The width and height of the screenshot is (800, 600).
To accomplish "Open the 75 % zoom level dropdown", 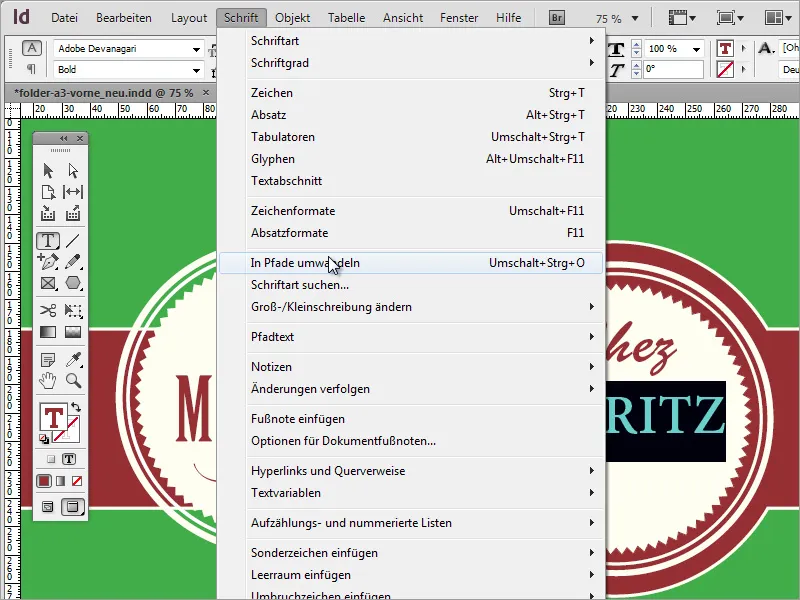I will (635, 18).
